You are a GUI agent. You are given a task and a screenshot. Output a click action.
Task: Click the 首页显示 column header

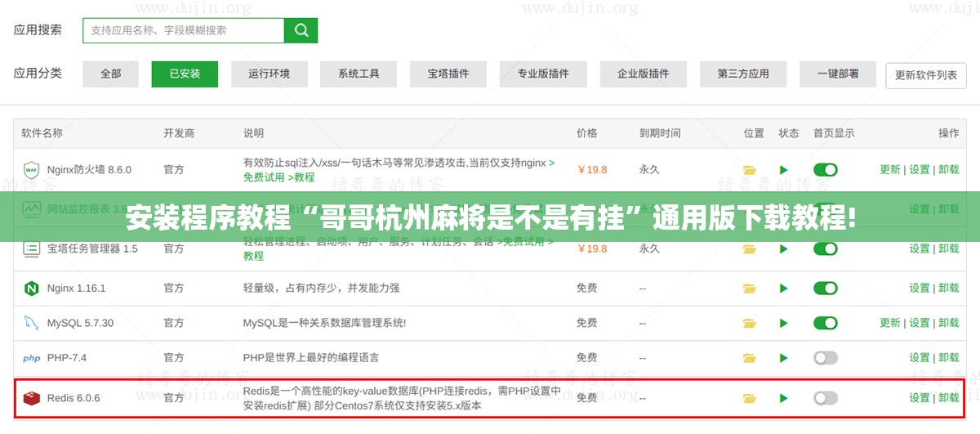click(834, 133)
